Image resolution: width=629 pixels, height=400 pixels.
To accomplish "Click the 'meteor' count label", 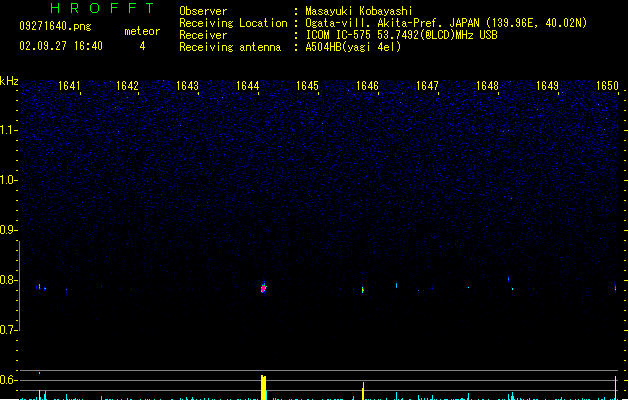I will [142, 31].
